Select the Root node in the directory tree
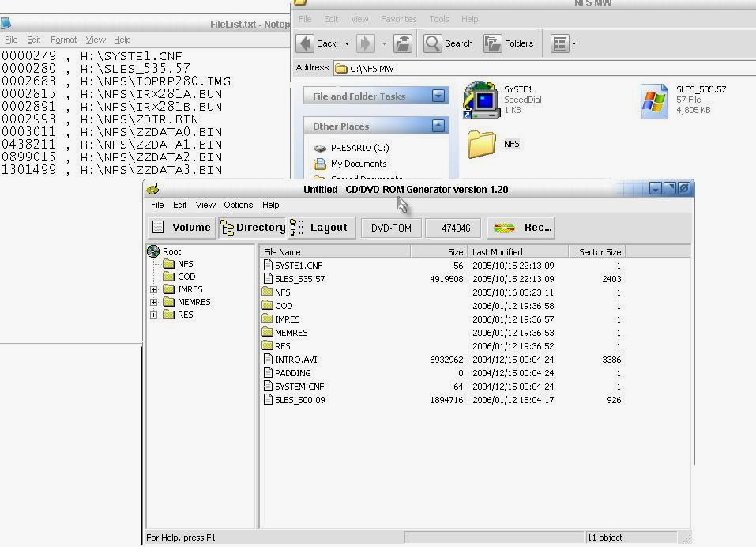This screenshot has width=756, height=547. point(171,251)
